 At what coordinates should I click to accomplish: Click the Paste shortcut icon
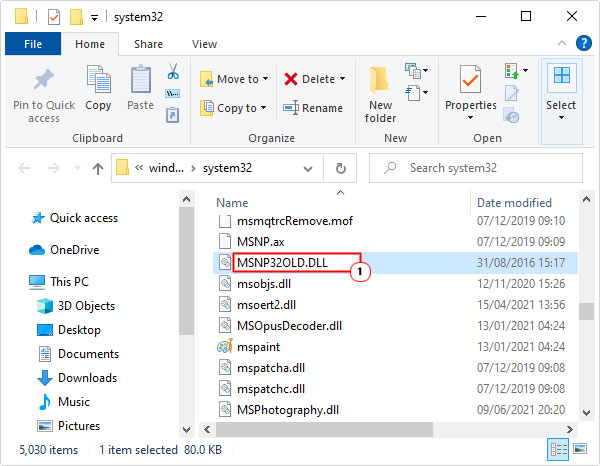[173, 115]
